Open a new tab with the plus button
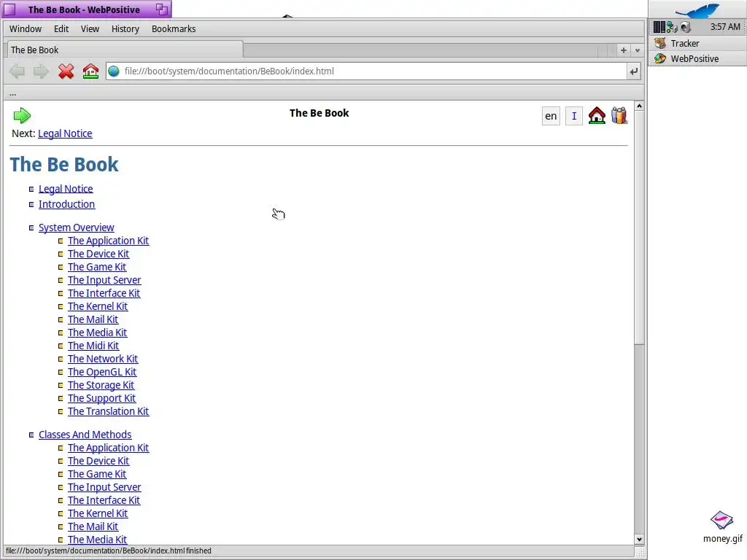Viewport: 747px width, 560px height. [x=623, y=50]
